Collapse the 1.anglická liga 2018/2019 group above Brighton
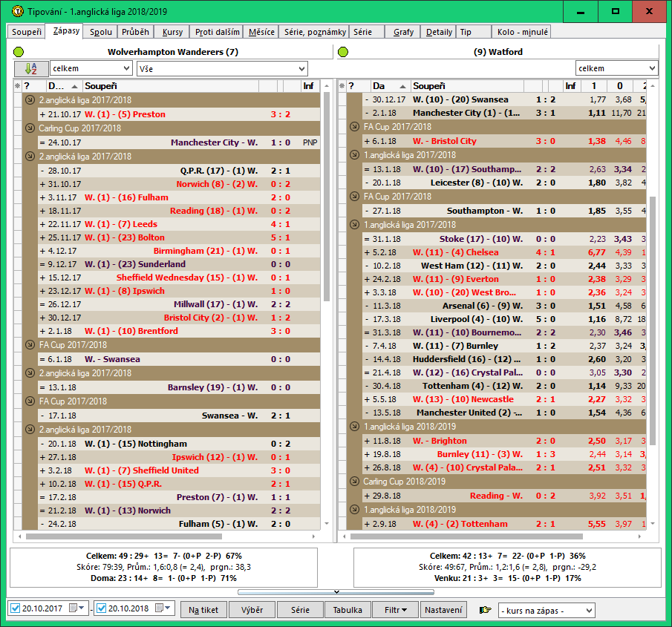Screen dimensions: 672x627 click(x=354, y=427)
